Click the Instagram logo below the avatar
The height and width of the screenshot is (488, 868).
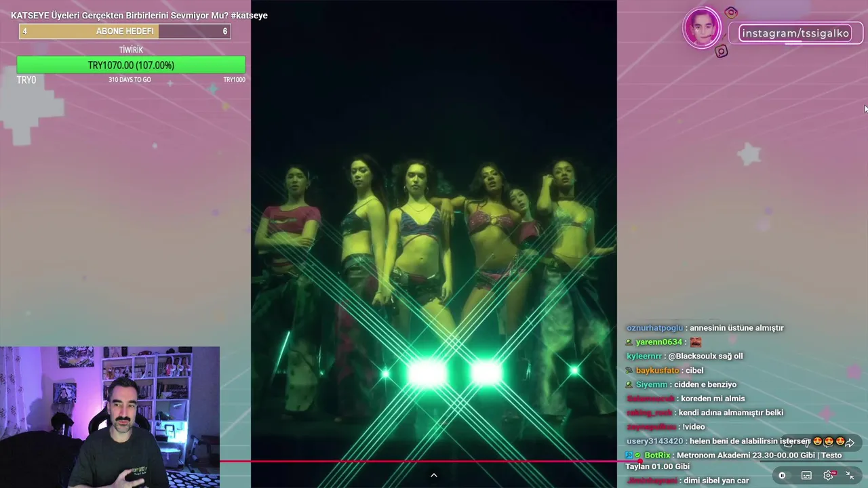coord(722,52)
